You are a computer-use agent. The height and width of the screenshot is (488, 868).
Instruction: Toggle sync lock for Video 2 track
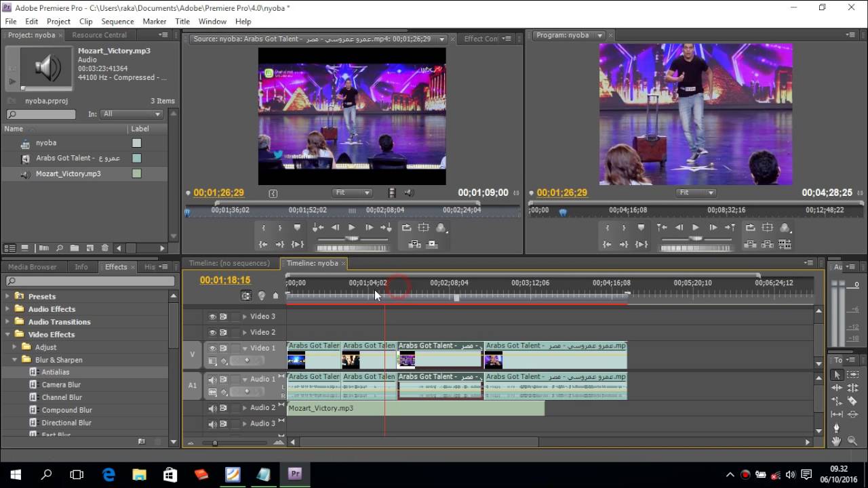[x=223, y=332]
